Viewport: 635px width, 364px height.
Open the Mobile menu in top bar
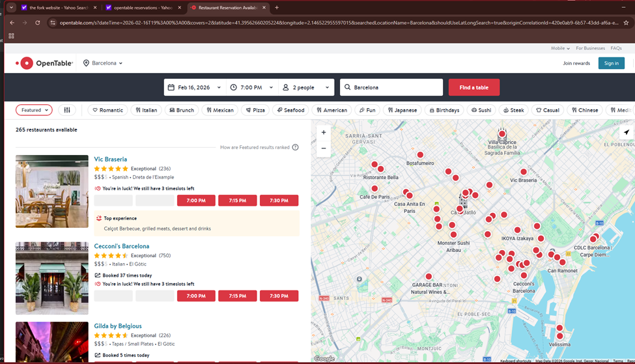[559, 48]
